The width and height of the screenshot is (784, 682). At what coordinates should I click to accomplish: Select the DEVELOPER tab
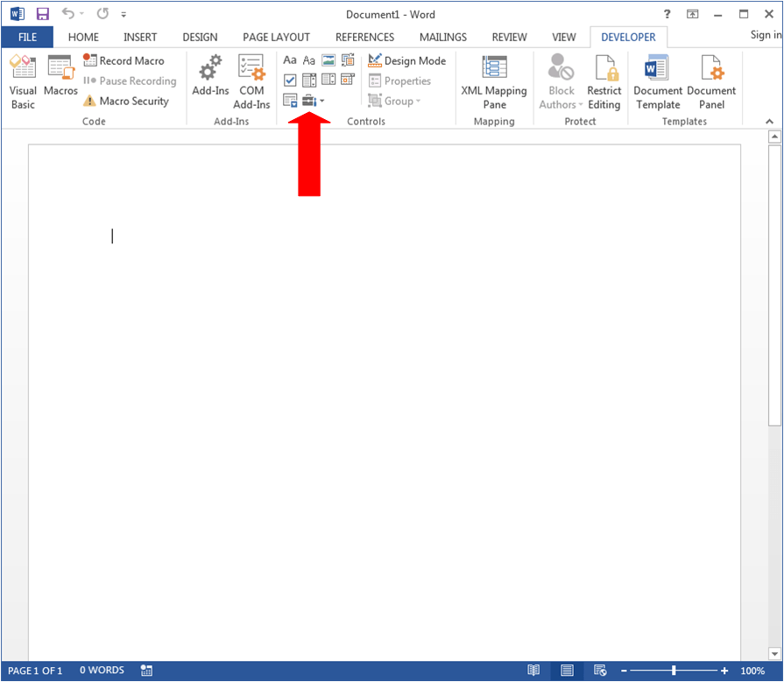[x=628, y=37]
